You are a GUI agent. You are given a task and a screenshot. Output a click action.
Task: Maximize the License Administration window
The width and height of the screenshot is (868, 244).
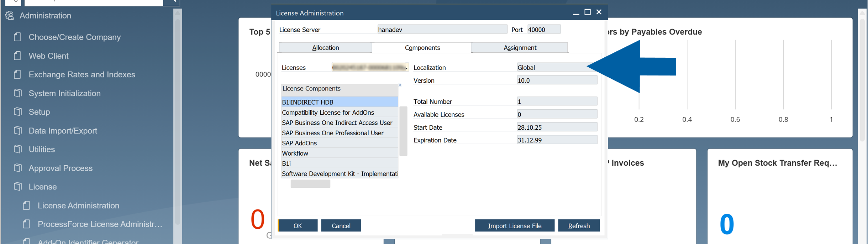[x=588, y=12]
